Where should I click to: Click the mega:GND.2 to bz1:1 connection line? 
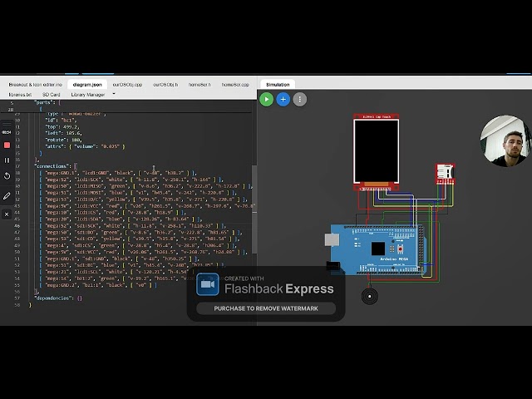tap(98, 285)
